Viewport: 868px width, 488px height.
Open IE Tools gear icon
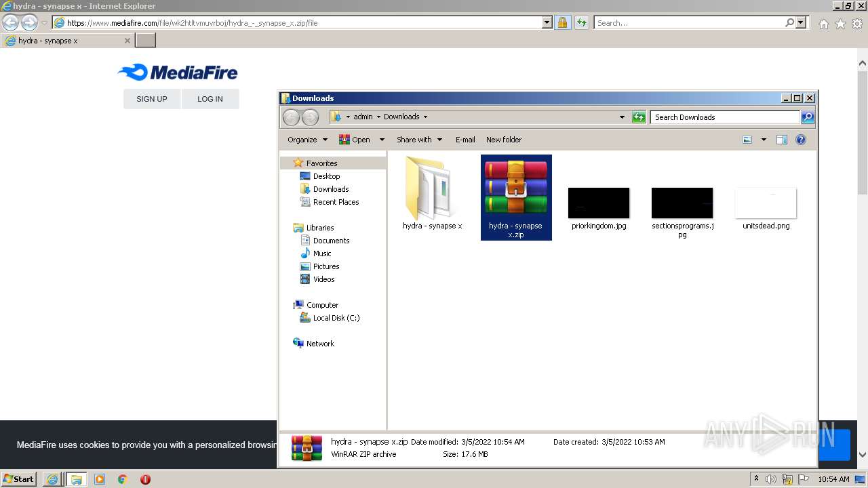[856, 24]
